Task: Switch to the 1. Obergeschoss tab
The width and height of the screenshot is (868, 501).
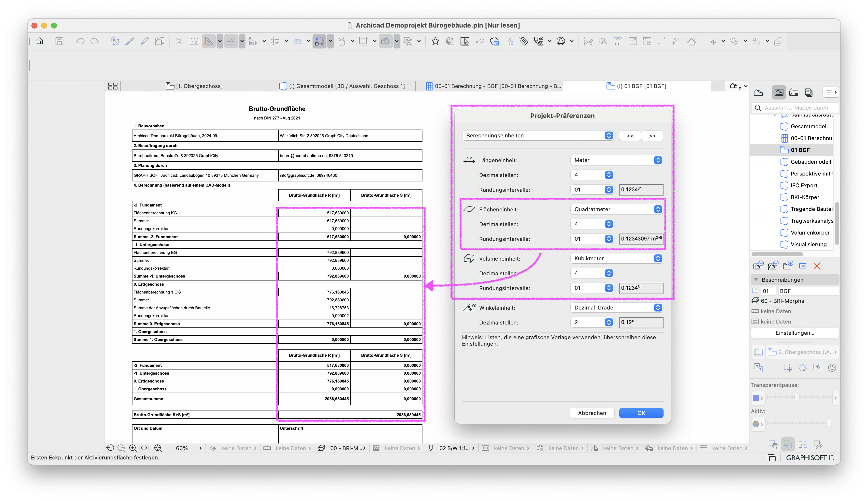Action: tap(194, 86)
